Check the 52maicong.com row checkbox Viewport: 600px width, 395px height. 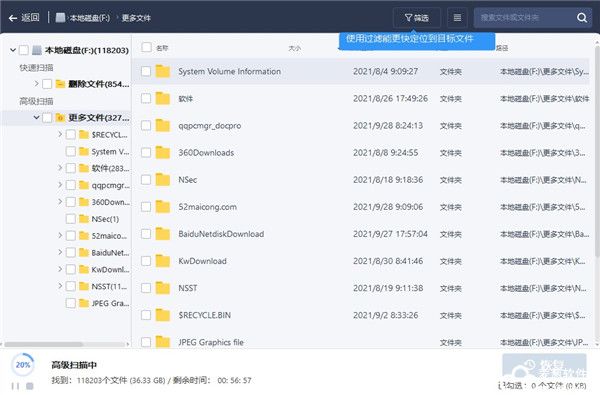tap(146, 207)
